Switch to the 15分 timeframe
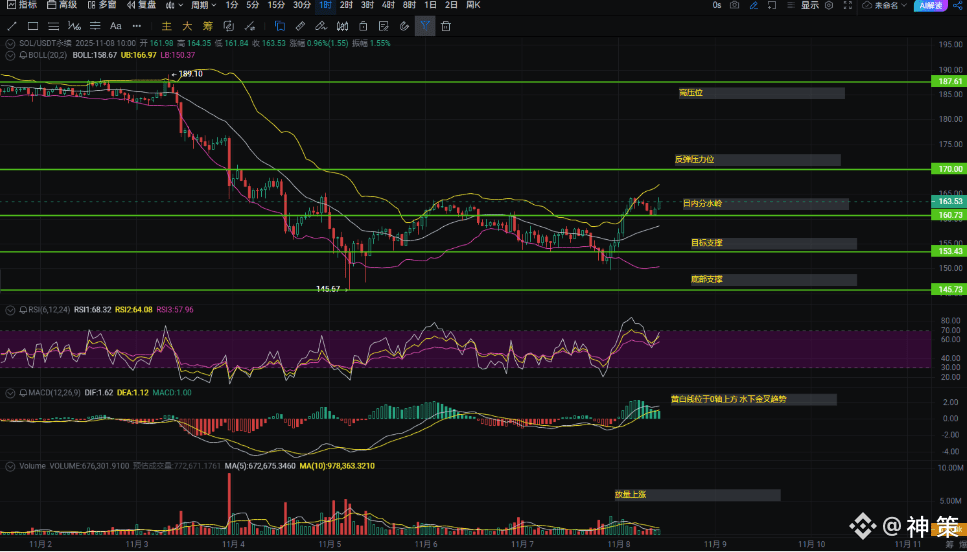This screenshot has height=552, width=967. tap(276, 5)
